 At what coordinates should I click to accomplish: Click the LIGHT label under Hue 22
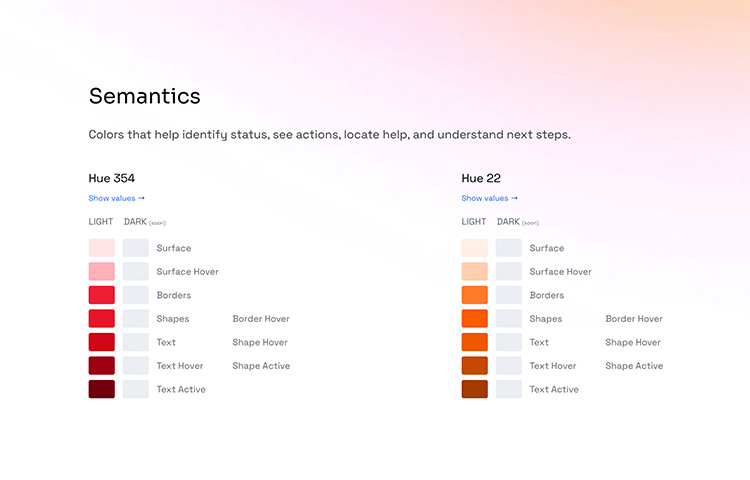tap(474, 222)
